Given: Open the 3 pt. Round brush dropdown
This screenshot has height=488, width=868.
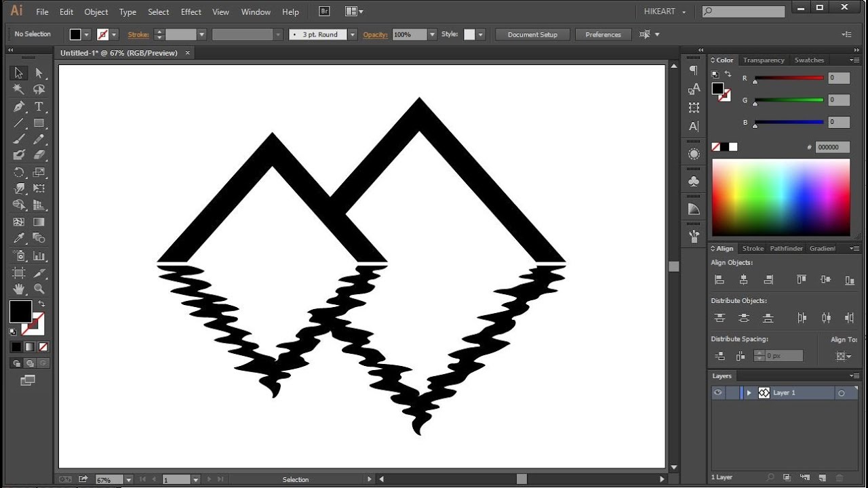Looking at the screenshot, I should tap(353, 35).
